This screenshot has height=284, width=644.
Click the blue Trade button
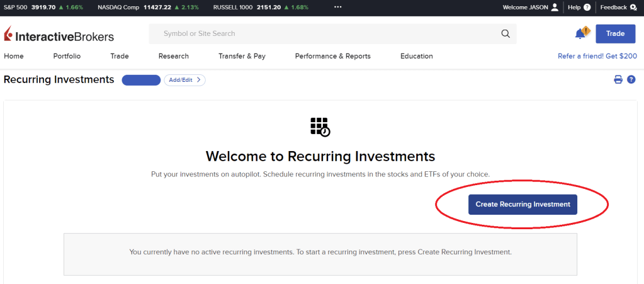615,34
